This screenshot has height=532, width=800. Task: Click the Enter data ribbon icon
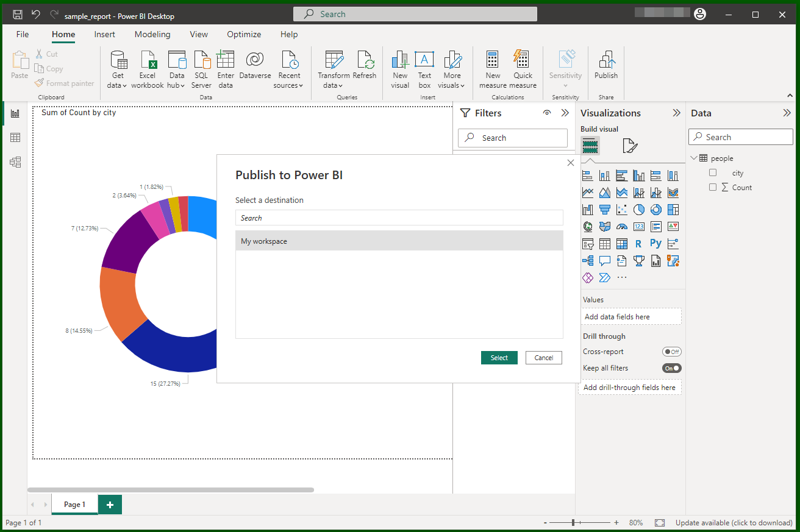click(x=226, y=69)
